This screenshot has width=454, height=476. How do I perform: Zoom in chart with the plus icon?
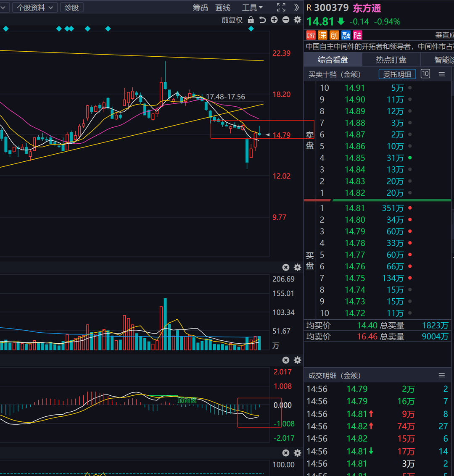tap(274, 20)
